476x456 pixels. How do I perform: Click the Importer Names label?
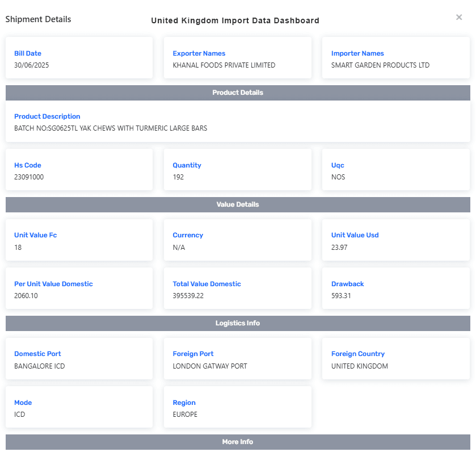tap(357, 53)
